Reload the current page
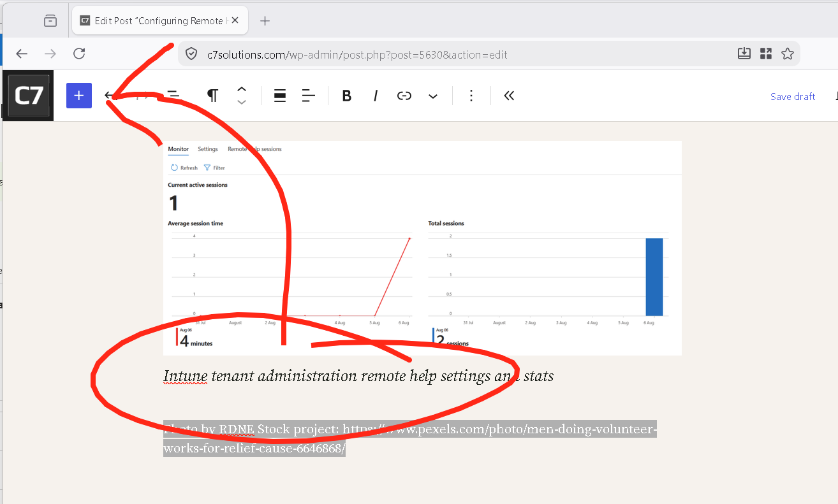 coord(79,54)
